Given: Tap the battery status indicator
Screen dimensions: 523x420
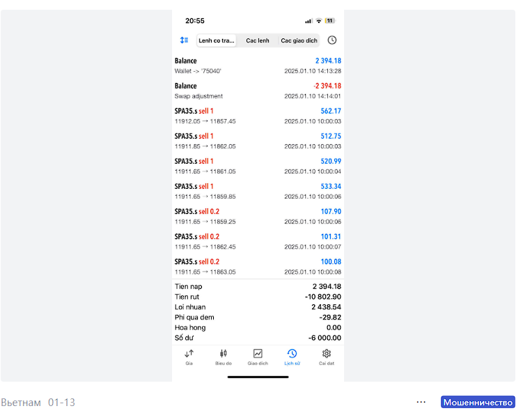Looking at the screenshot, I should click(330, 21).
